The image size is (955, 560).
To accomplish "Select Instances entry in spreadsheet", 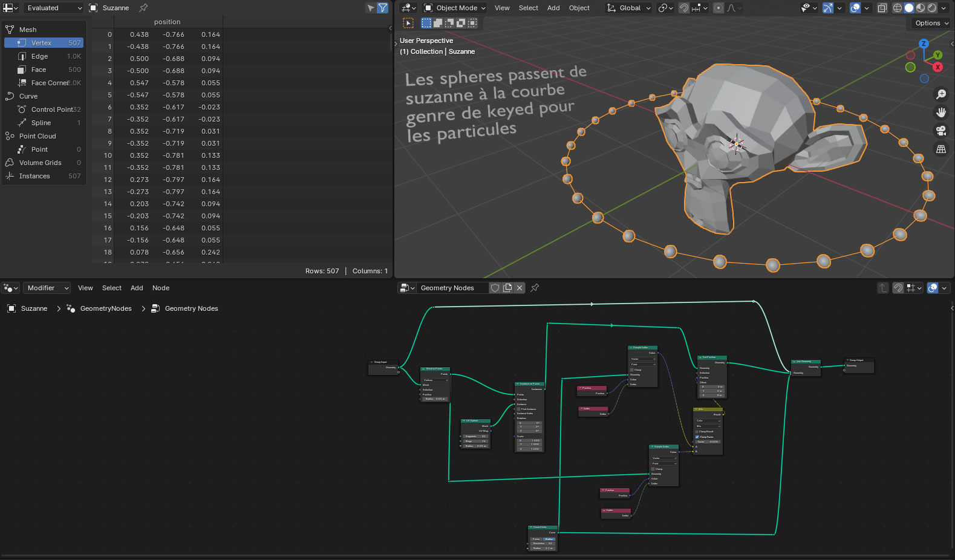I will [44, 176].
